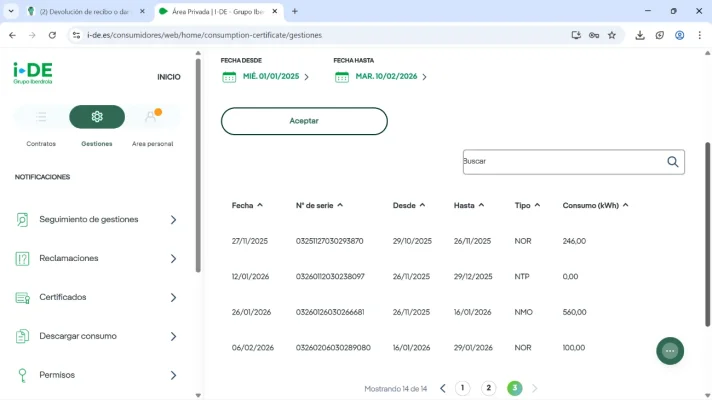712x400 pixels.
Task: Click the Certificados icon
Action: point(22,297)
